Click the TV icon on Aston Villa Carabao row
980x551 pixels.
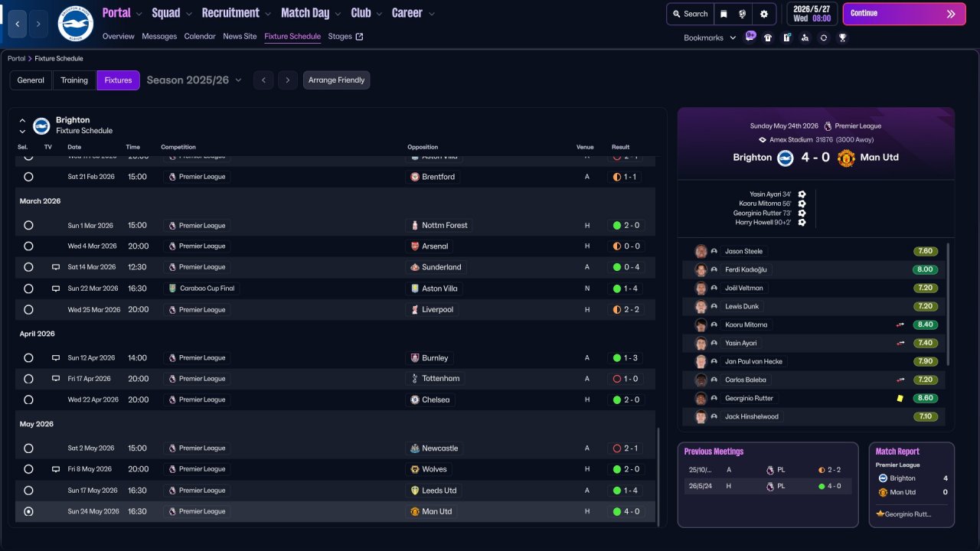pos(56,289)
